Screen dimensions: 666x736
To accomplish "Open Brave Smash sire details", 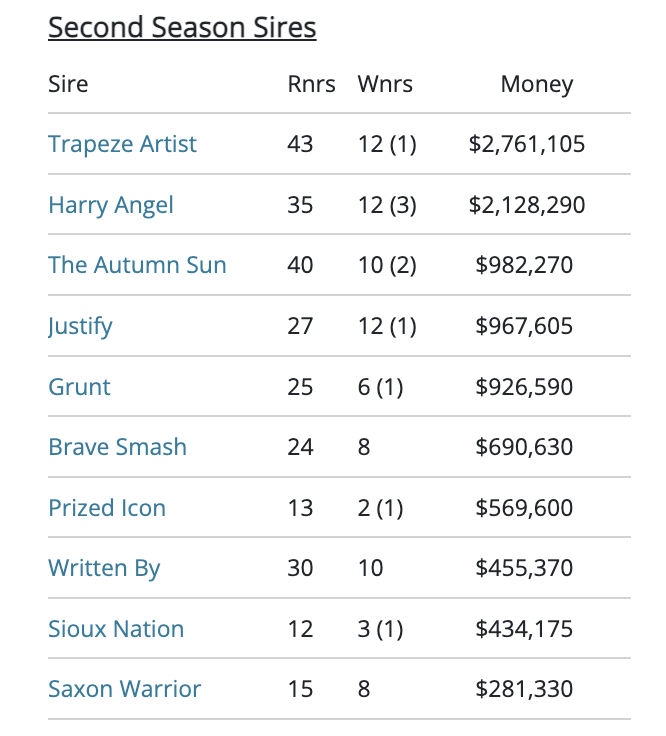I will pos(117,447).
